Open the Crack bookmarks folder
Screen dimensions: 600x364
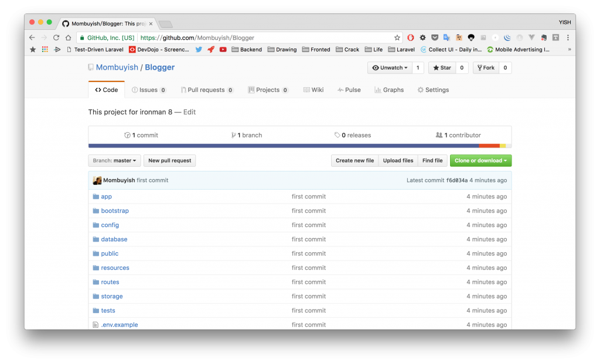(x=347, y=49)
